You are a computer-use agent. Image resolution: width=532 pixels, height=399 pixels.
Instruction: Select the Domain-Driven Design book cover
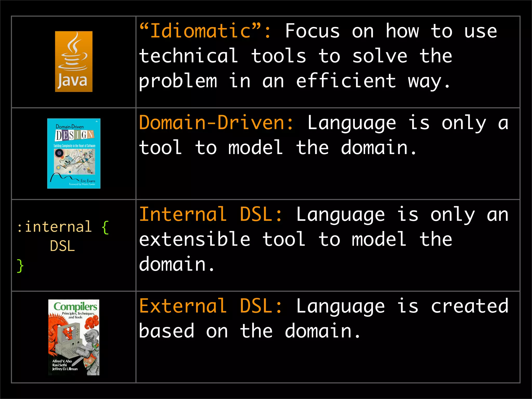74,154
